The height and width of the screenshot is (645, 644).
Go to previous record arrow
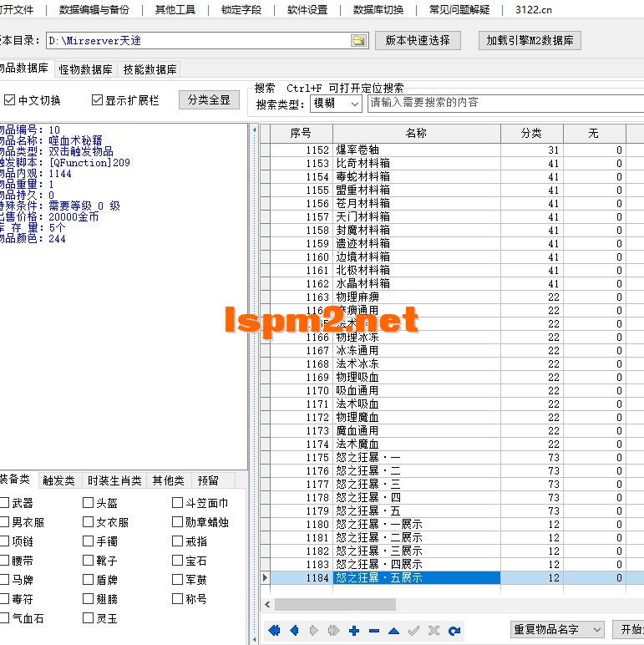294,630
